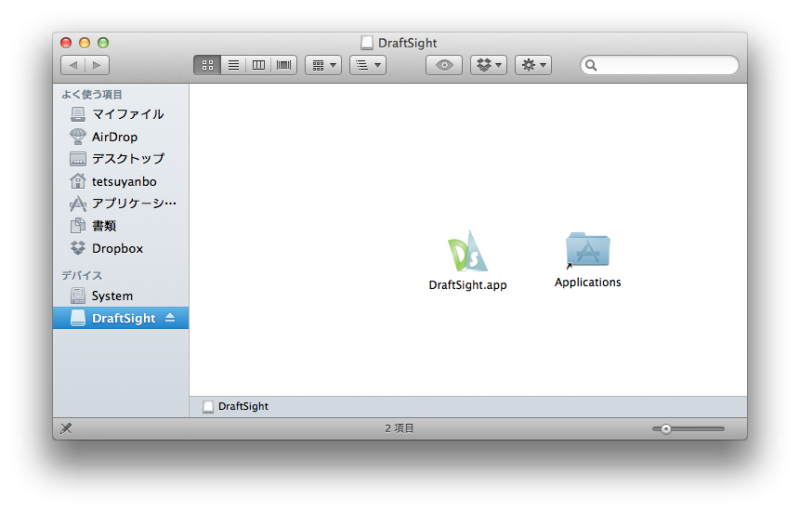
Task: Select the DraftSight.app icon
Action: pyautogui.click(x=468, y=252)
